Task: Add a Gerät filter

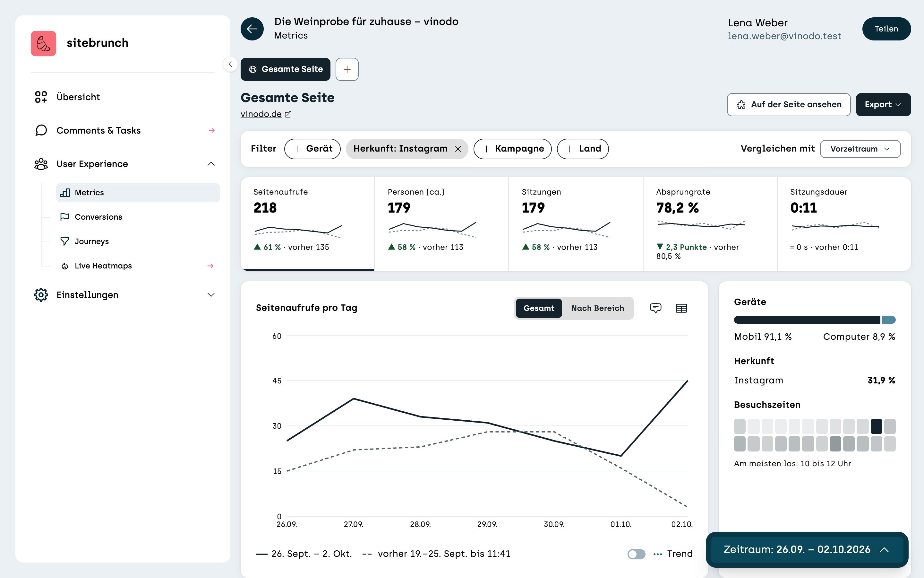Action: click(x=312, y=149)
